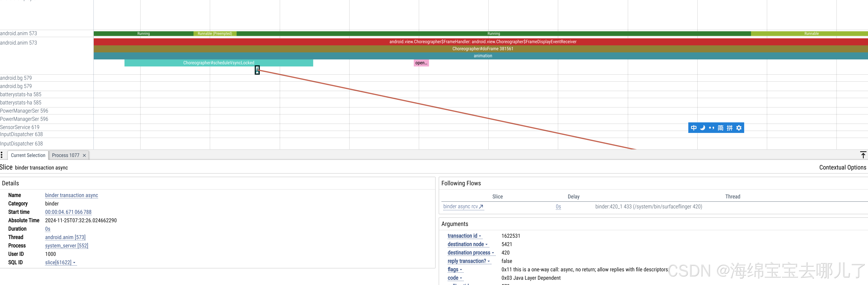Toggle Chinese input mode 中 icon

click(693, 128)
